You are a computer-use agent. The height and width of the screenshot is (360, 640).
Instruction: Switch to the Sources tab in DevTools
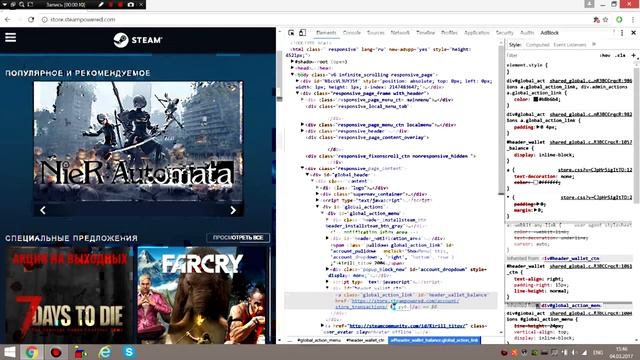376,33
